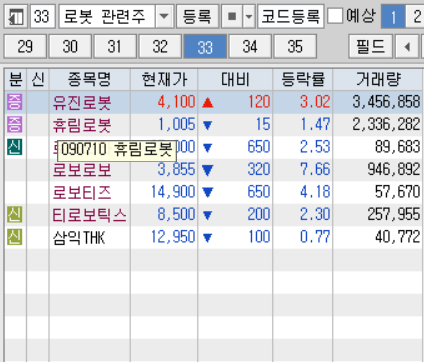
Task: Enable the 예상 checkbox
Action: [x=335, y=16]
